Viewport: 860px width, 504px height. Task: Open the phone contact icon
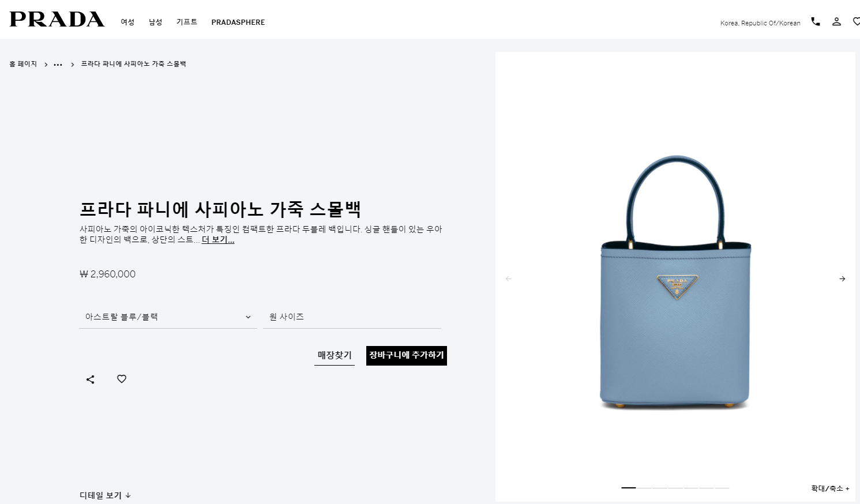coord(816,21)
